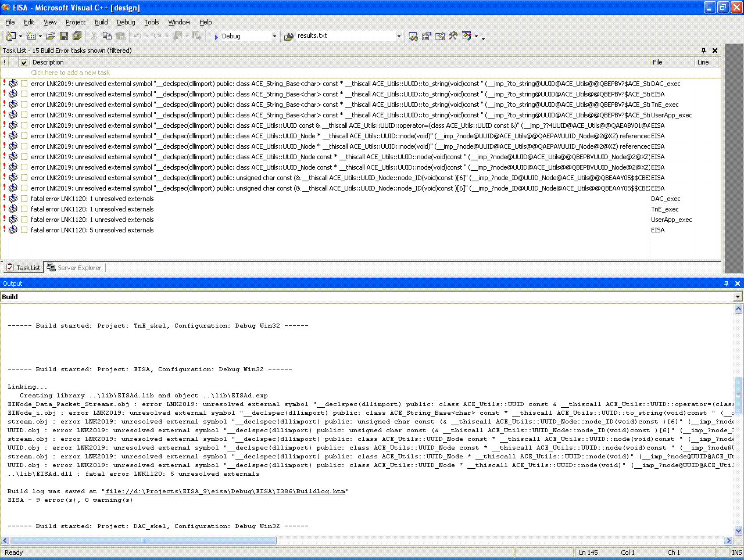Select the Task List tab
The width and height of the screenshot is (744, 560).
pyautogui.click(x=23, y=268)
